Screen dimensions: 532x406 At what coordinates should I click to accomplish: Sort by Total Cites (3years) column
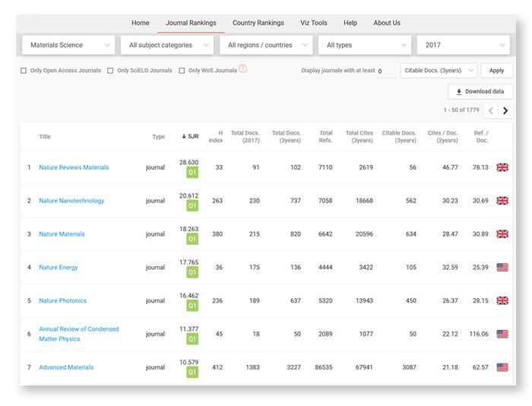[x=359, y=136]
